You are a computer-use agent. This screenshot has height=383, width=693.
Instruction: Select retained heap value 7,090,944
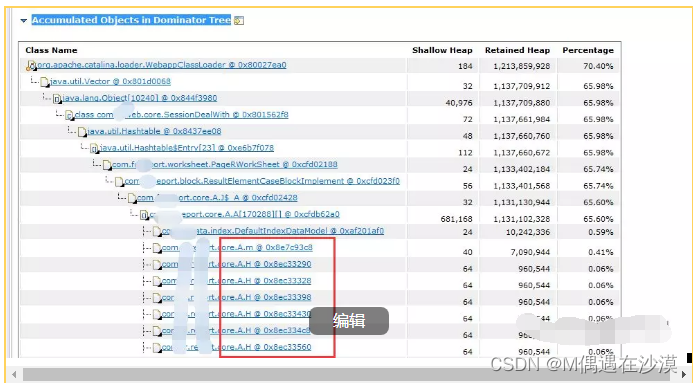click(x=530, y=252)
